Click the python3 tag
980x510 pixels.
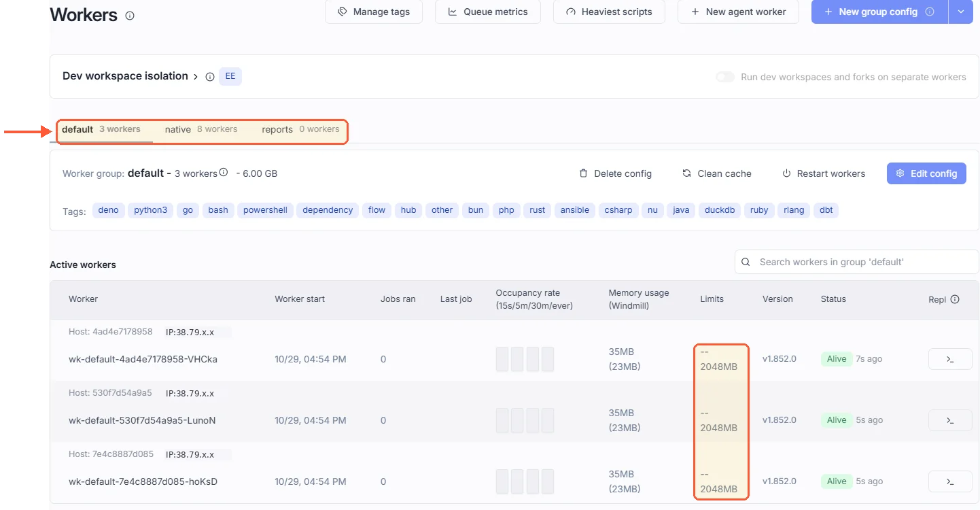(150, 210)
